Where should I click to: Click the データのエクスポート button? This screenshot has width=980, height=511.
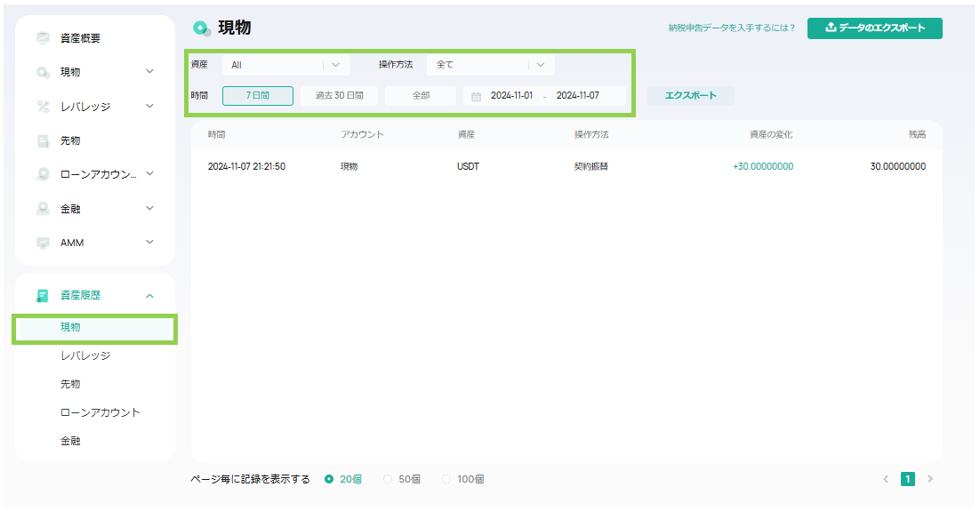click(874, 28)
